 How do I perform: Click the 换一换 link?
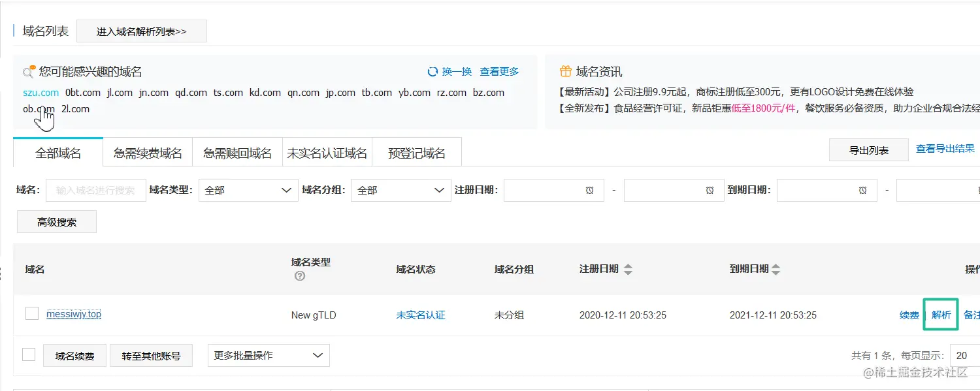[457, 72]
